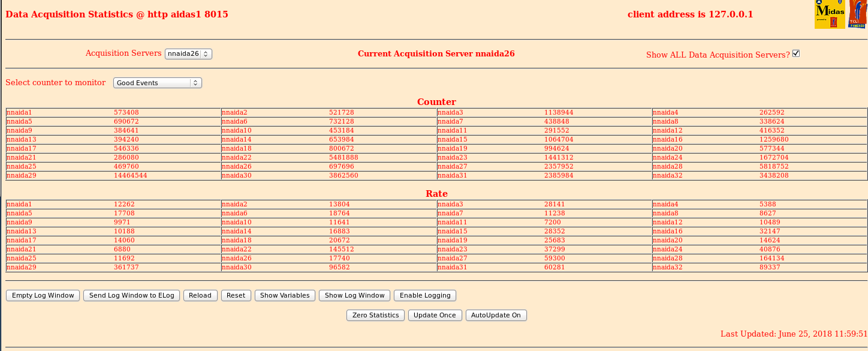
Task: Click the Reset button
Action: tap(236, 295)
